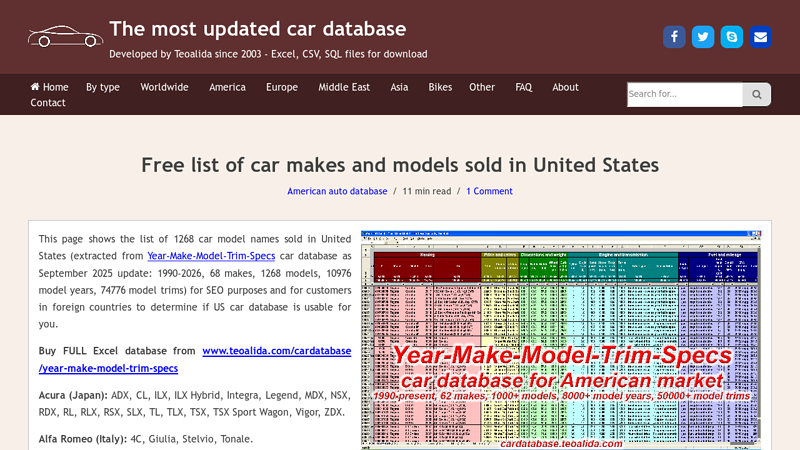
Task: Open the By type menu
Action: [103, 87]
